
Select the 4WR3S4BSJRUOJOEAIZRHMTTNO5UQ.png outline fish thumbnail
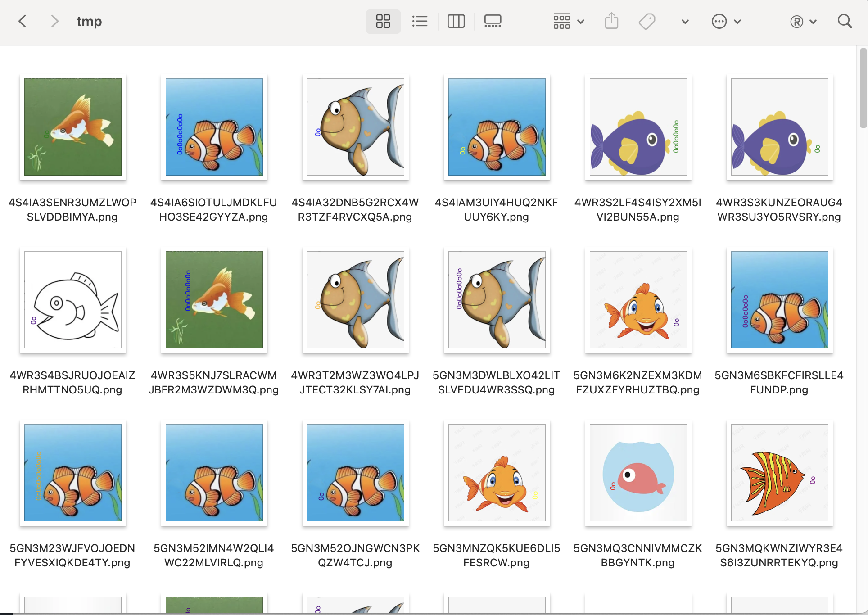[73, 300]
